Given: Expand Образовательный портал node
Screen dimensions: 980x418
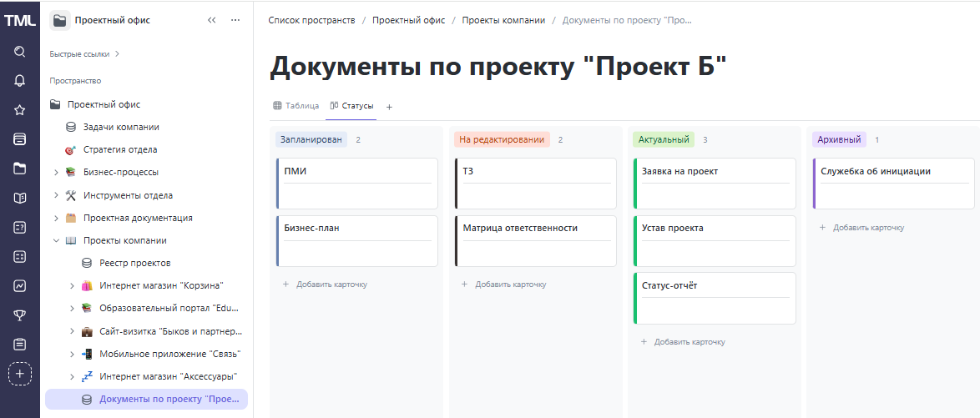Looking at the screenshot, I should pos(72,309).
